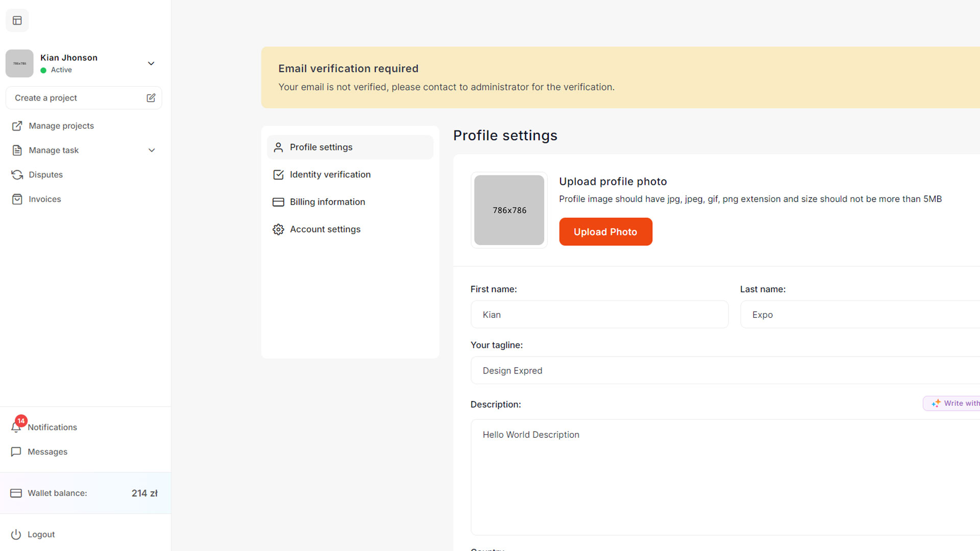Viewport: 980px width, 551px height.
Task: Click the Create a project edit icon
Action: click(151, 98)
